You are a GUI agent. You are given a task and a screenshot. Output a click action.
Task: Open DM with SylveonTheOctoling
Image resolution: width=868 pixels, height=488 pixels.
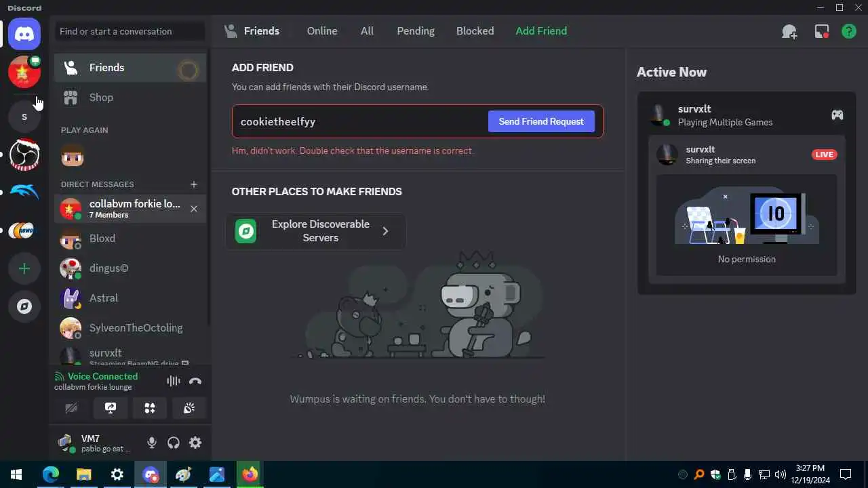pyautogui.click(x=130, y=328)
